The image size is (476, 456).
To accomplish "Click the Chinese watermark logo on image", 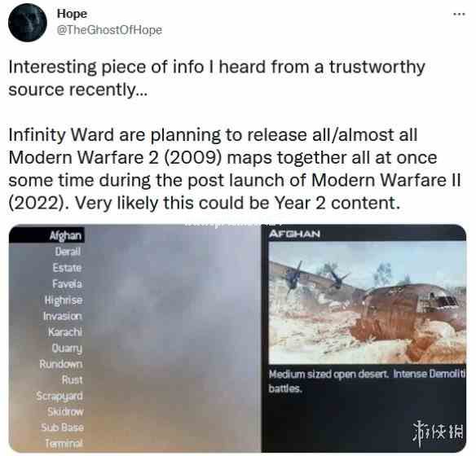I will click(438, 432).
